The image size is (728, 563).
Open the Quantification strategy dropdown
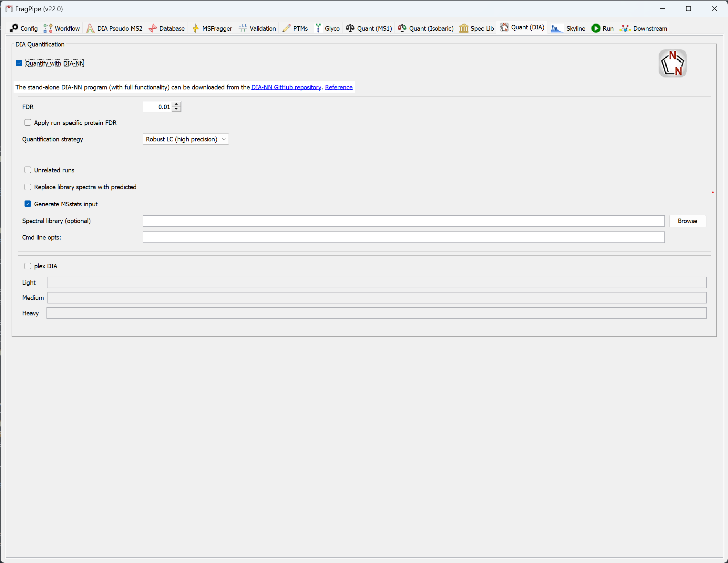pyautogui.click(x=186, y=139)
